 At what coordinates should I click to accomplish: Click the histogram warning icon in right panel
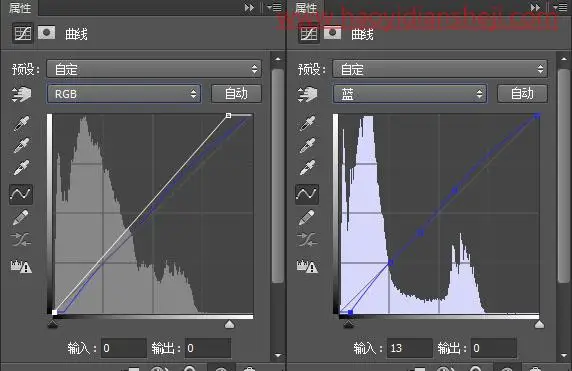click(307, 266)
